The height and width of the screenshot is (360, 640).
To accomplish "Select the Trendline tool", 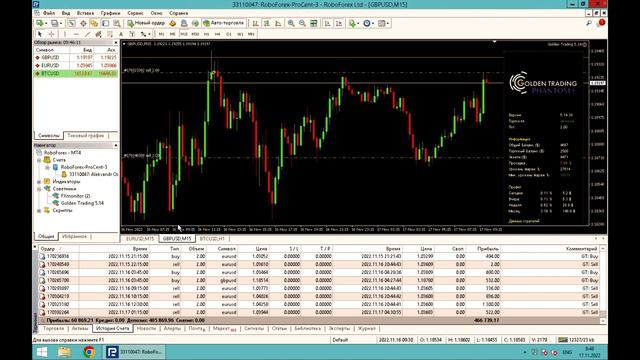I will 87,34.
